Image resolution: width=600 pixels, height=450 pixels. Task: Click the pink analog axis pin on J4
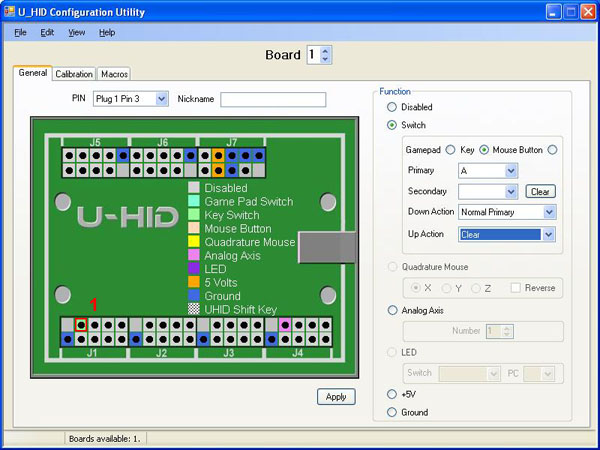[x=285, y=325]
